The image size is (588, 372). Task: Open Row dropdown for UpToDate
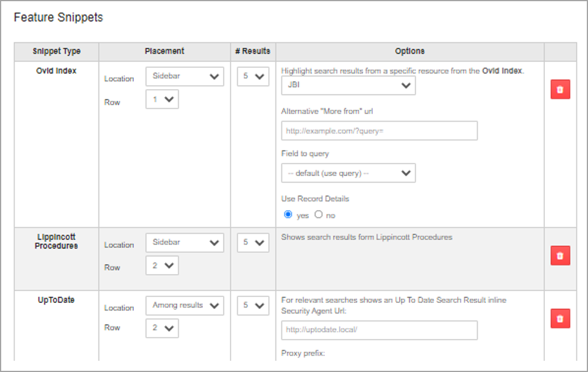tap(162, 328)
